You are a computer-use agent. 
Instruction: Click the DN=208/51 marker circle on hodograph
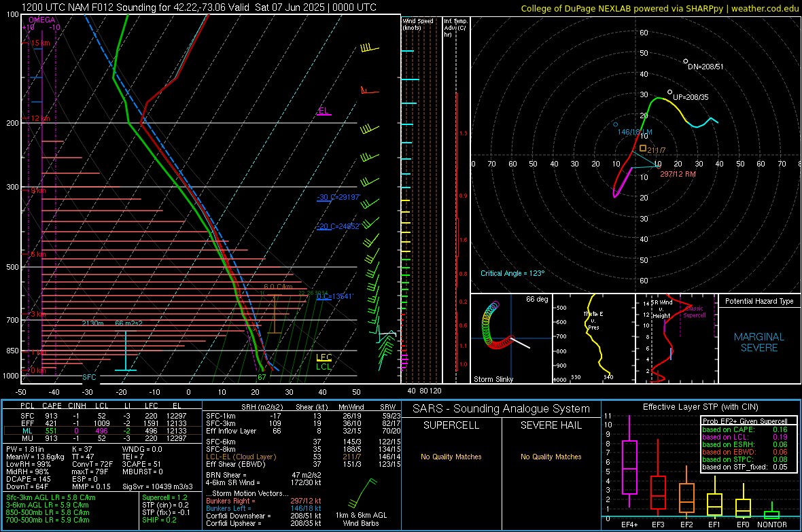click(x=686, y=61)
